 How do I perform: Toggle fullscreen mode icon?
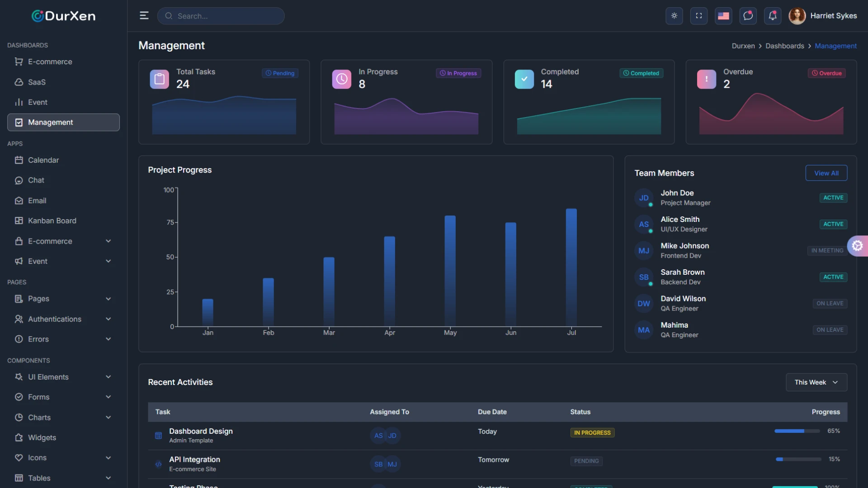click(x=699, y=16)
